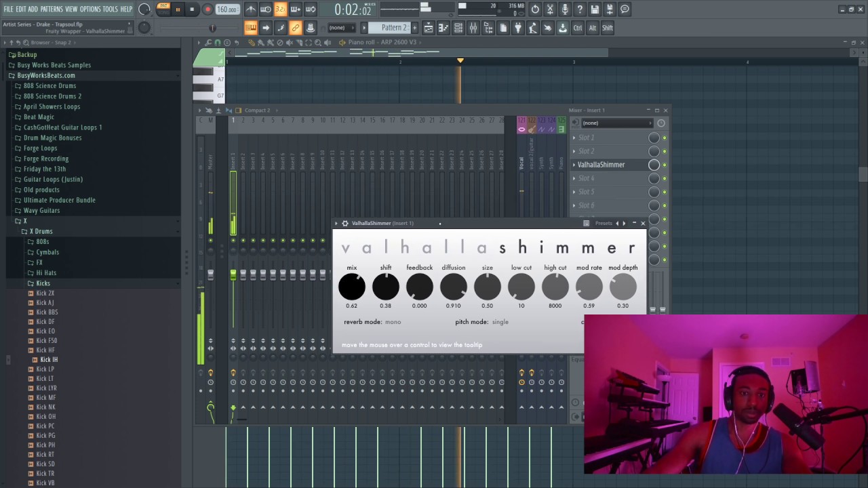Stop playback with the stop button

tap(192, 9)
